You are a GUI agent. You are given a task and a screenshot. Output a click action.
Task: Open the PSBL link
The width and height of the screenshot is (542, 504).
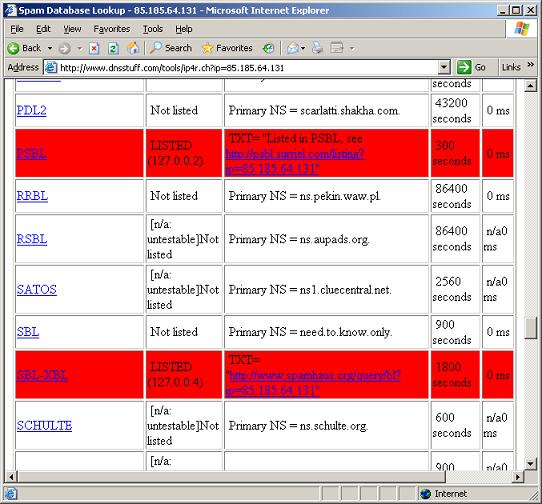point(31,153)
